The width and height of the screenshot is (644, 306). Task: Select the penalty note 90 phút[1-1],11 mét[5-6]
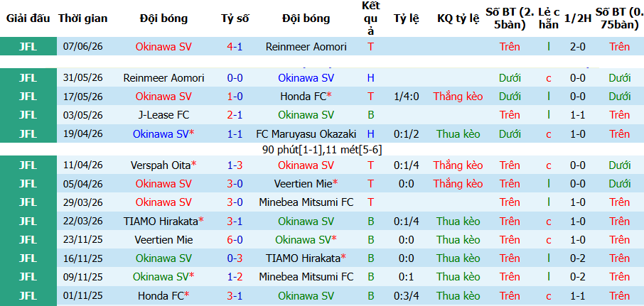tap(323, 150)
